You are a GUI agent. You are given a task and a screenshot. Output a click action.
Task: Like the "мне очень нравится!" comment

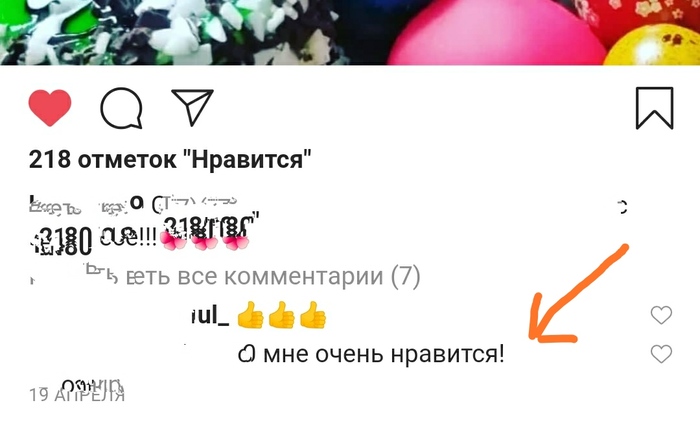tap(661, 354)
